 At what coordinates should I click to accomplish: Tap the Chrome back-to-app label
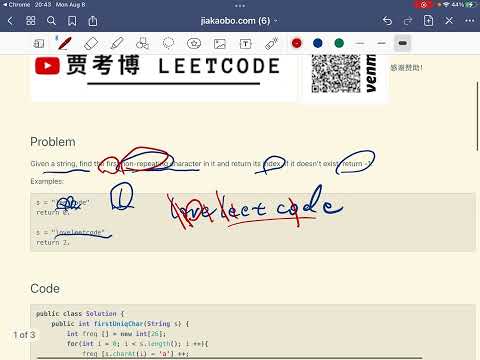[x=16, y=5]
